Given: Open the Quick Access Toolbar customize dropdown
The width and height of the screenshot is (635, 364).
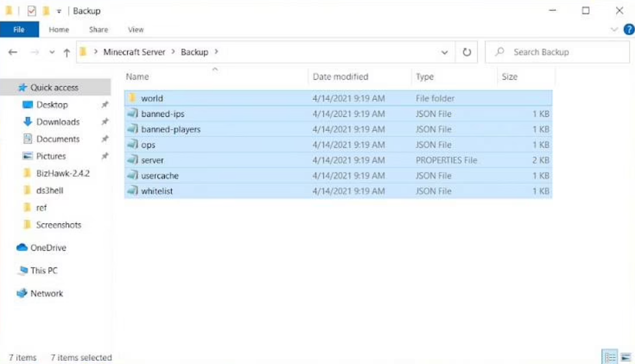Looking at the screenshot, I should pos(59,11).
